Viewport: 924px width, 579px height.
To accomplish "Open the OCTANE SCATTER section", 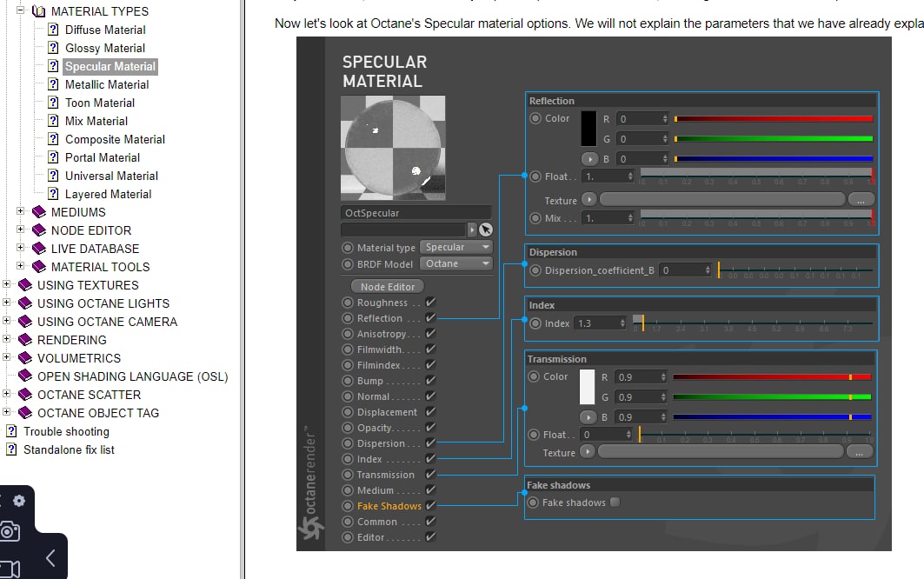I will coord(89,395).
